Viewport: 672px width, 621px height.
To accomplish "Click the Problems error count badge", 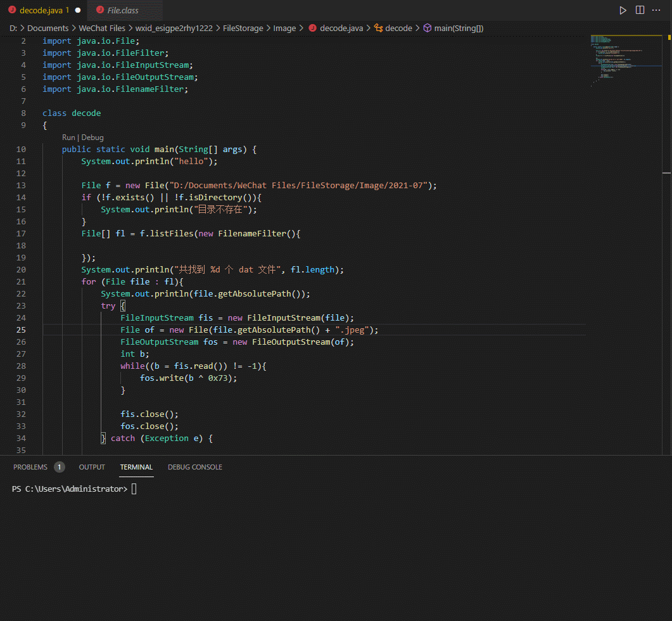I will (59, 467).
